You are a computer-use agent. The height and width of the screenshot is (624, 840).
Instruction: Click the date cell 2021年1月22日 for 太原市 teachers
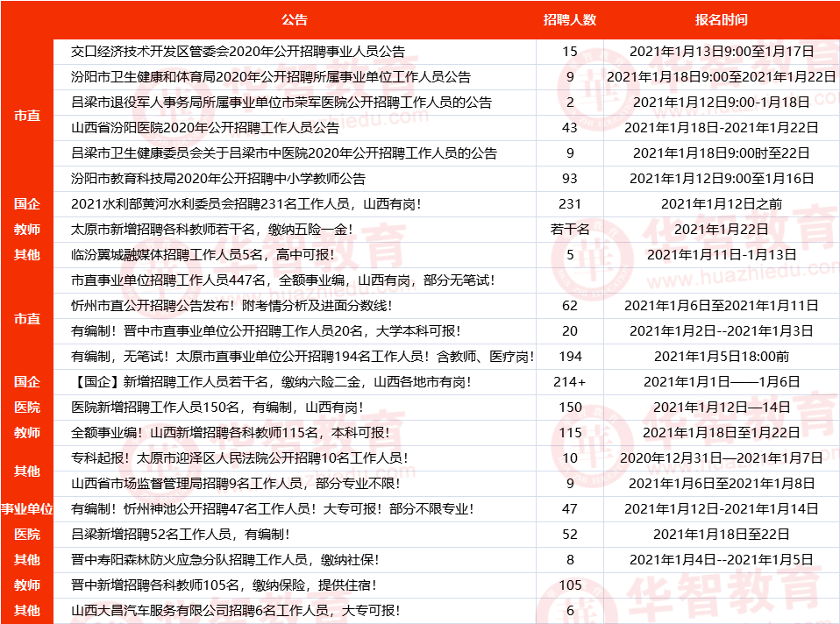(x=722, y=230)
